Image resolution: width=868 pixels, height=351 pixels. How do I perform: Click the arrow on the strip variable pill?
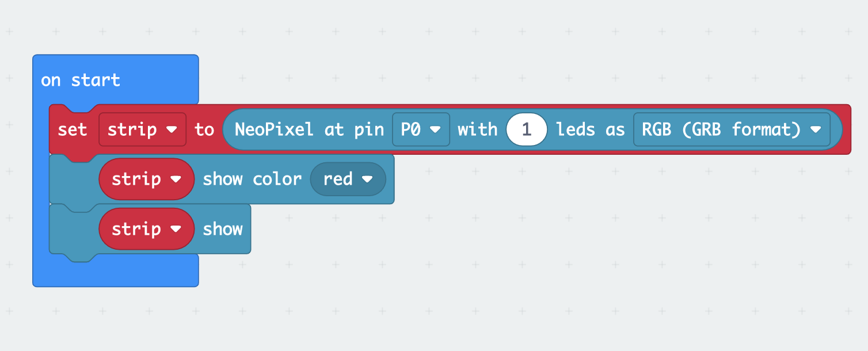(174, 129)
